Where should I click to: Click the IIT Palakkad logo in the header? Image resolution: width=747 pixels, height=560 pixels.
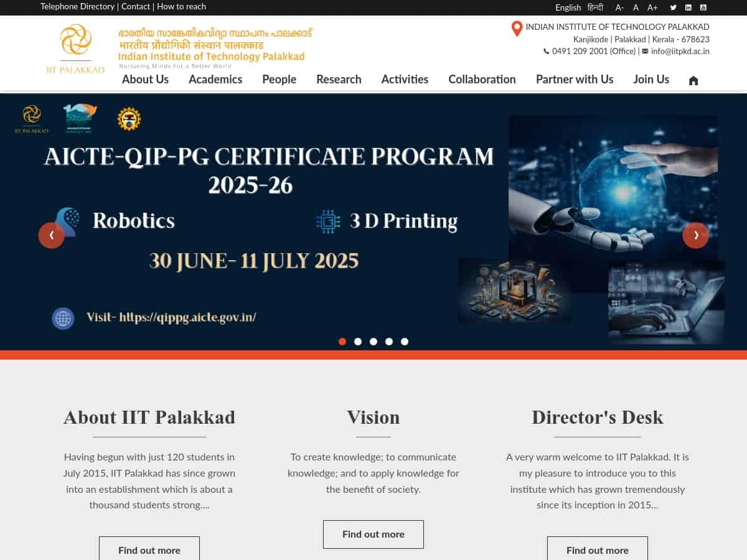point(75,49)
